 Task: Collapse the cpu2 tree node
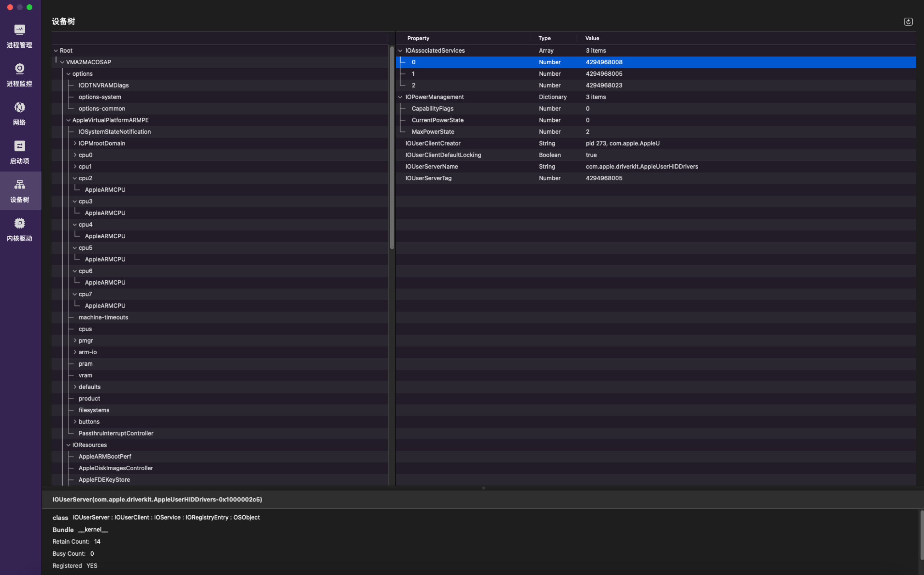pyautogui.click(x=75, y=178)
